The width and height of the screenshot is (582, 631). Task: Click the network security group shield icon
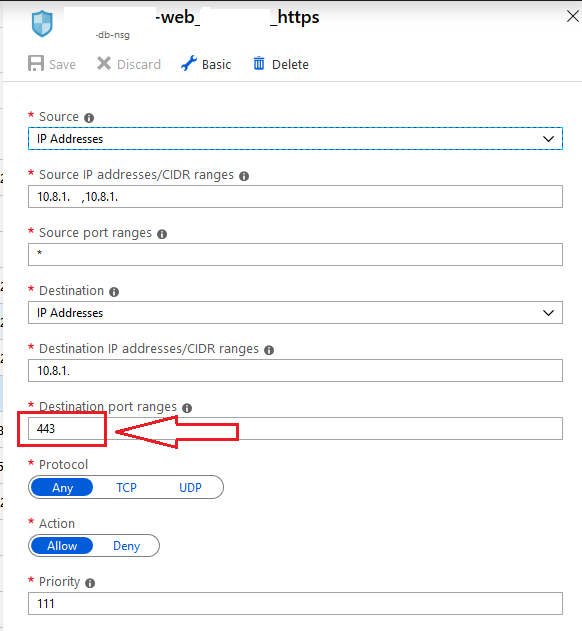pos(42,23)
